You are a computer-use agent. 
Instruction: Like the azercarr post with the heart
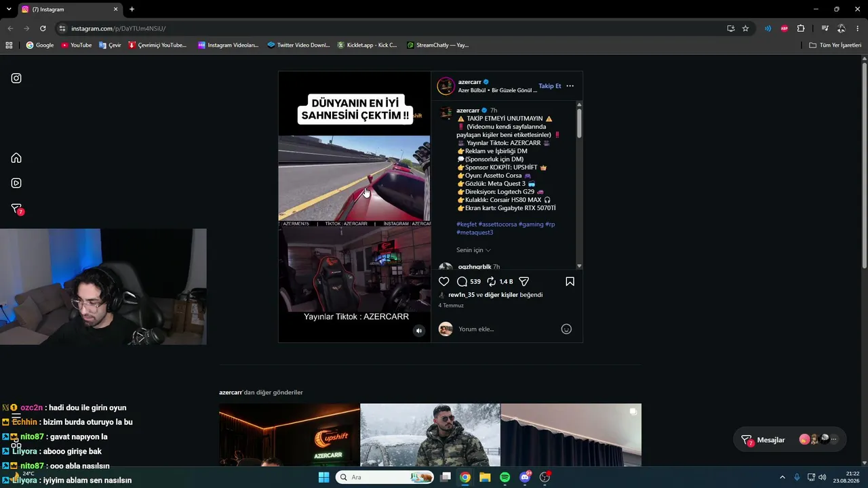444,281
